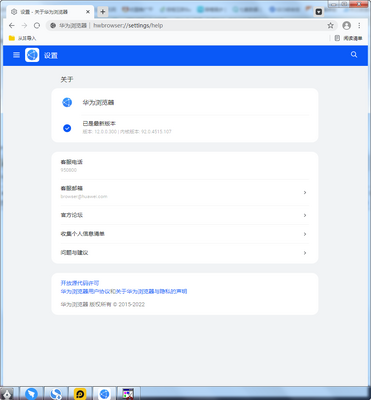Image resolution: width=371 pixels, height=400 pixels.
Task: Open the 问题与建议 row chevron
Action: pyautogui.click(x=305, y=253)
